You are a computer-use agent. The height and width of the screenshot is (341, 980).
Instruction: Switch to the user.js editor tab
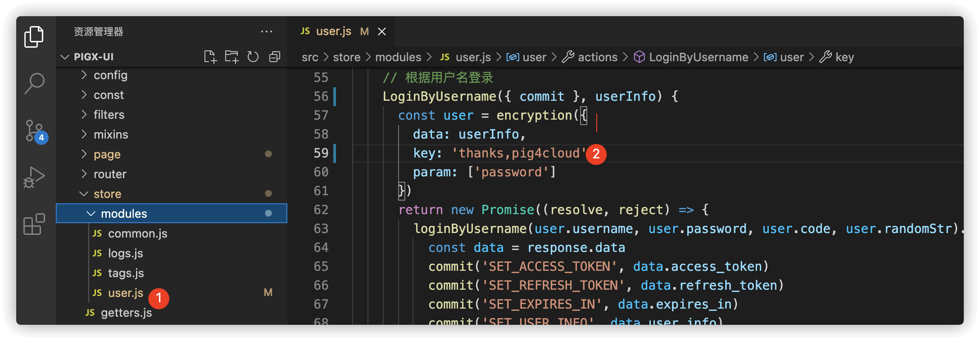pos(333,31)
